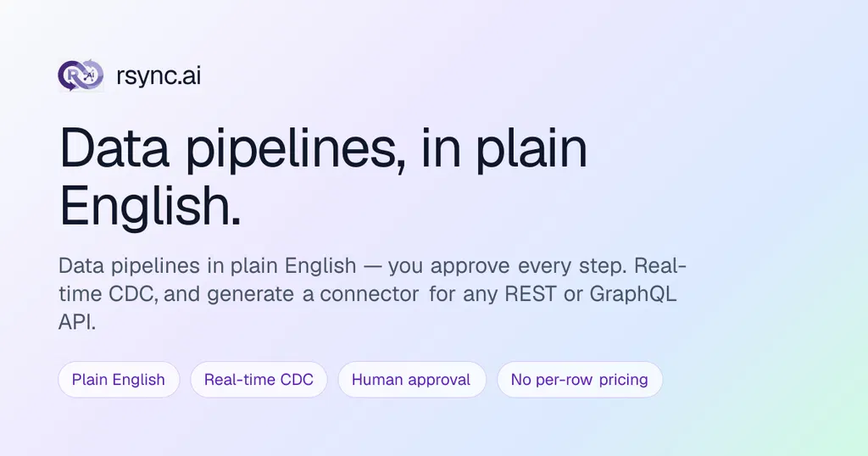The width and height of the screenshot is (868, 456).
Task: Click the R letter inside the logo
Action: click(x=72, y=74)
